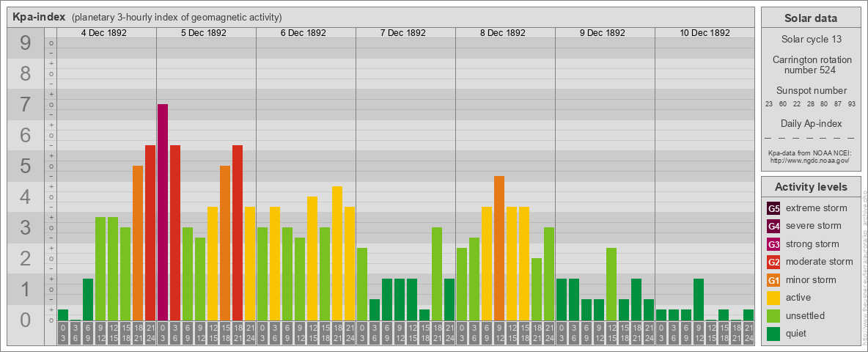Click the sunspot value 93
This screenshot has width=868, height=352.
[851, 105]
